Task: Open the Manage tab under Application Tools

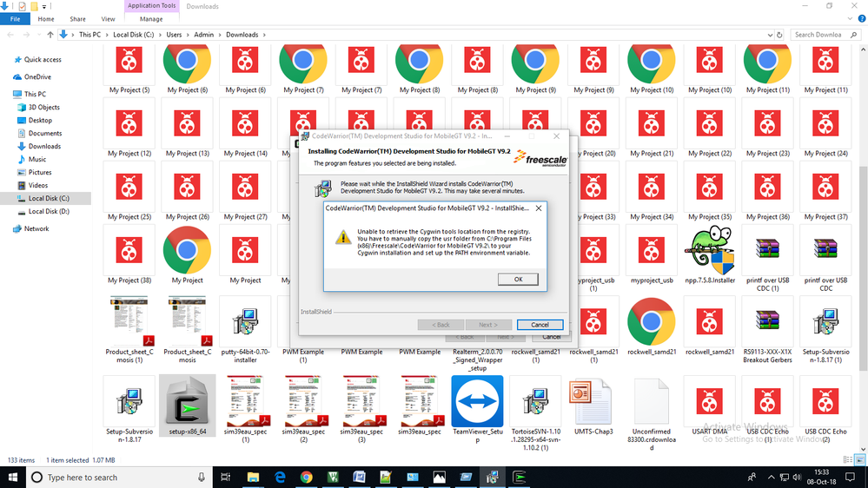Action: (x=151, y=19)
